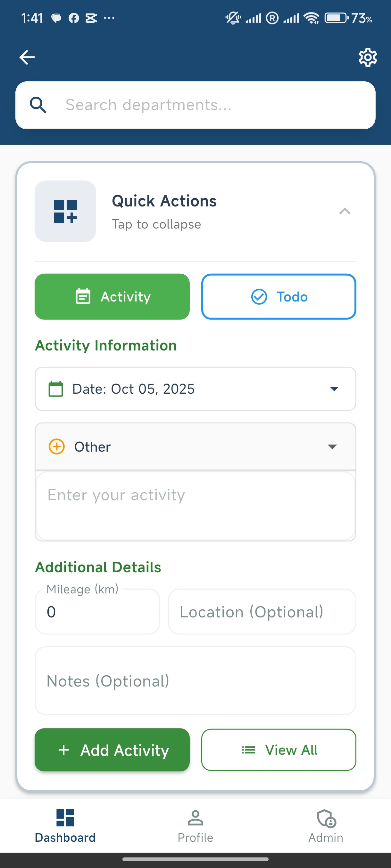Screen dimensions: 391x868
Task: Collapse the Quick Actions panel chevron
Action: click(x=345, y=211)
